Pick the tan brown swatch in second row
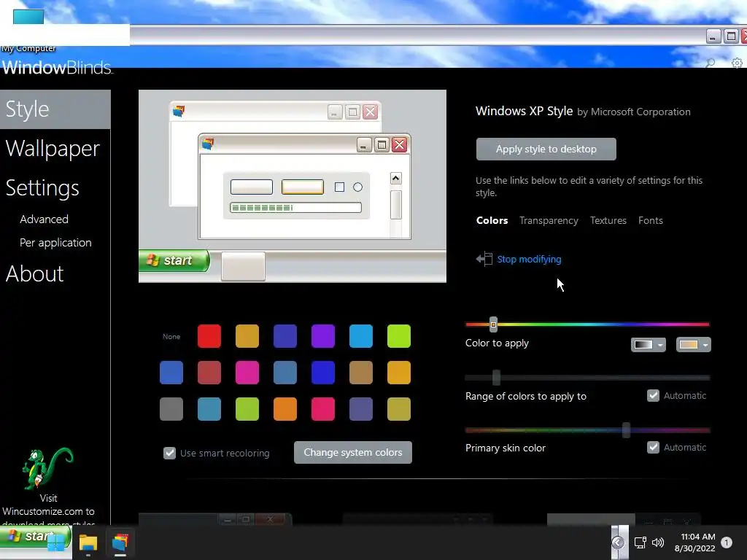747x560 pixels. [x=360, y=373]
